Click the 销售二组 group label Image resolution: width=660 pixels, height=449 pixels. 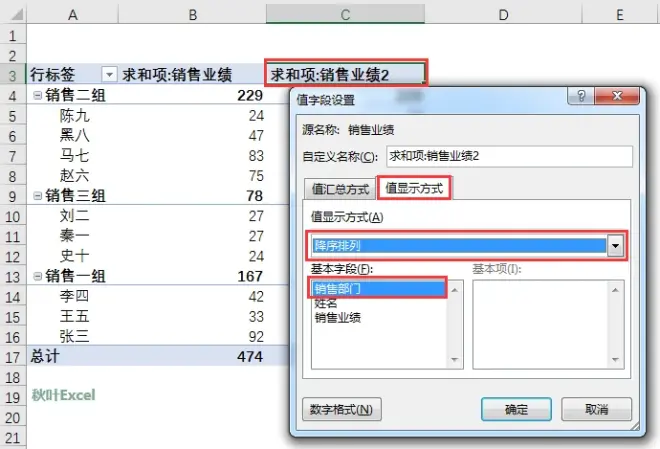pyautogui.click(x=75, y=96)
